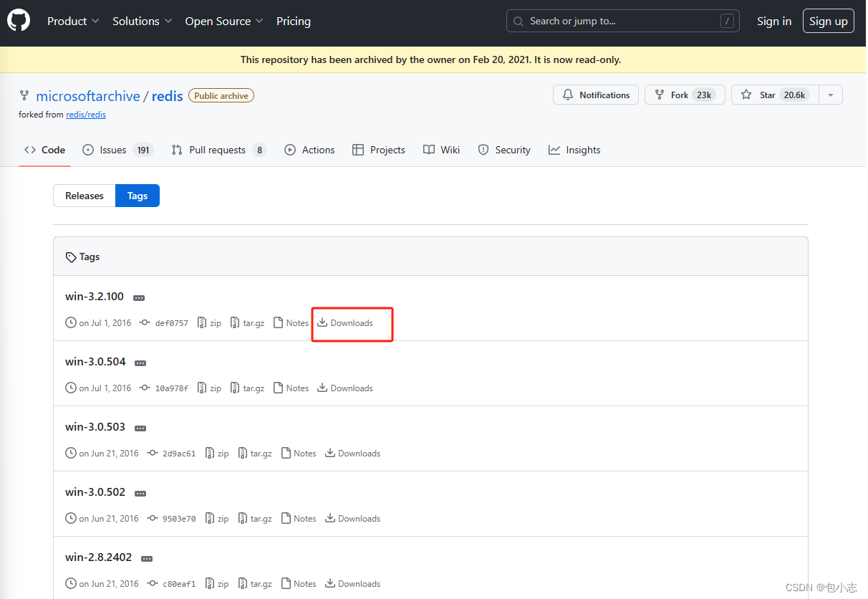Download zip for win-3.0.503
Screen dimensions: 868x599
click(216, 454)
